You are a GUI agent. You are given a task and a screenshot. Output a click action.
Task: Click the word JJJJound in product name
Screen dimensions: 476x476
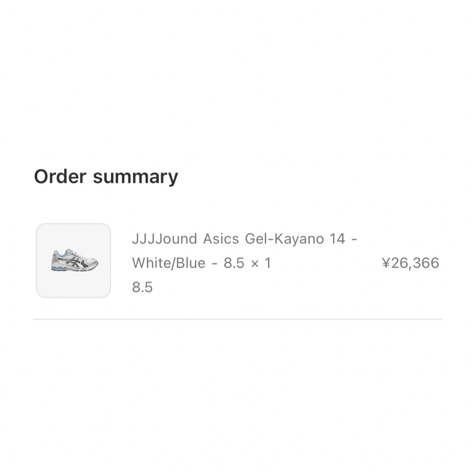[x=164, y=238]
